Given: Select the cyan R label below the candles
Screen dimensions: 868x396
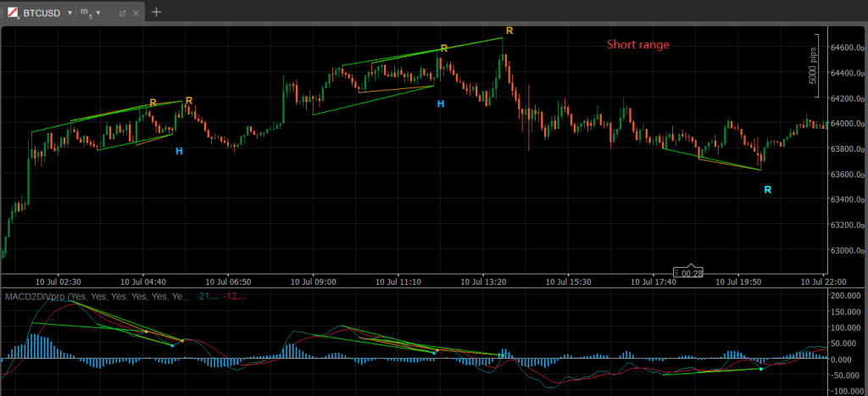Looking at the screenshot, I should click(x=768, y=190).
